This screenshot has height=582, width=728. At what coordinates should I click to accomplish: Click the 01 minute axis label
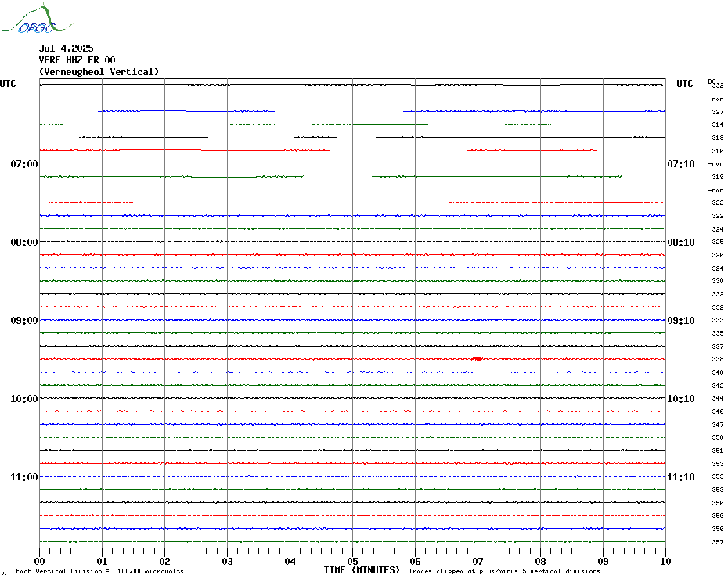[x=102, y=561]
